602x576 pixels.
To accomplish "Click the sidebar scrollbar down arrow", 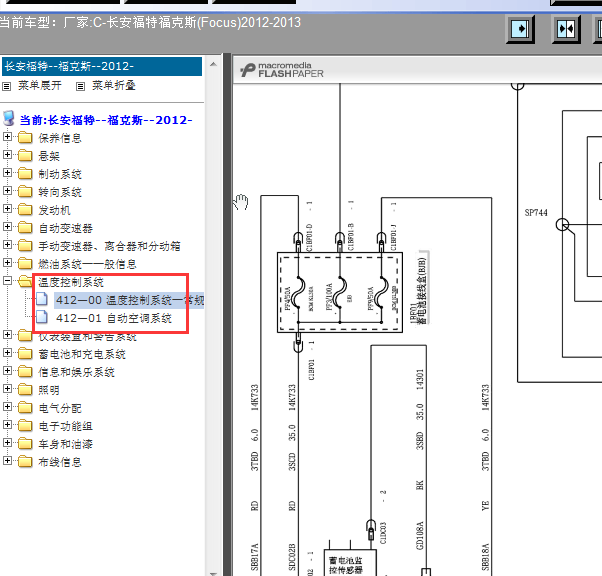I will (213, 573).
